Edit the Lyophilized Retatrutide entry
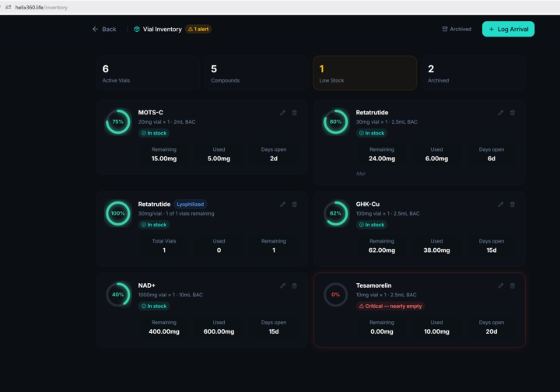560x392 pixels. point(283,205)
